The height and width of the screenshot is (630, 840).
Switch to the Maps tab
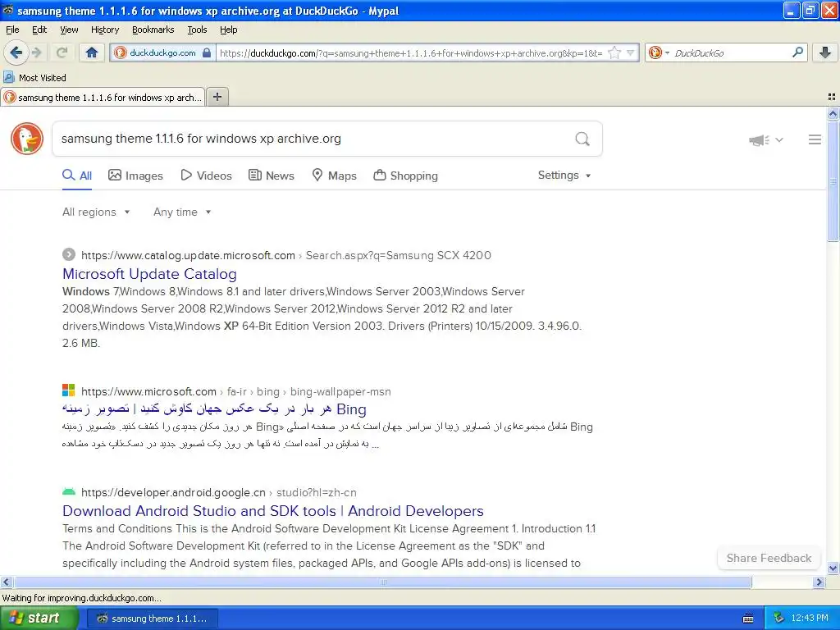click(x=335, y=176)
